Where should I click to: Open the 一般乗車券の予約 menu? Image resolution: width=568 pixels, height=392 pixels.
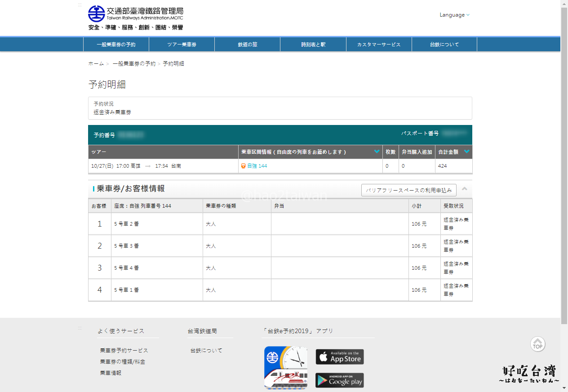pos(116,45)
